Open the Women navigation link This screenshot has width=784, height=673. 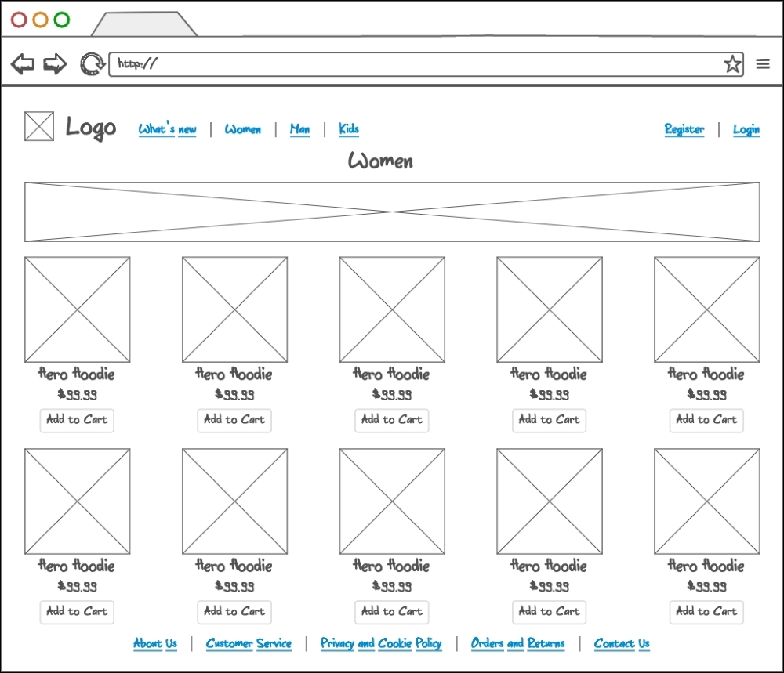(243, 128)
